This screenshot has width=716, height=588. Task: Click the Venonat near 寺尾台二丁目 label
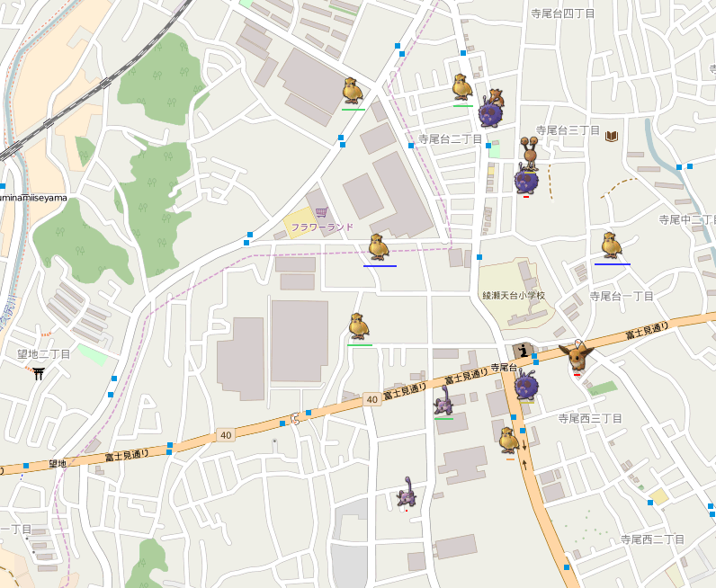click(490, 113)
